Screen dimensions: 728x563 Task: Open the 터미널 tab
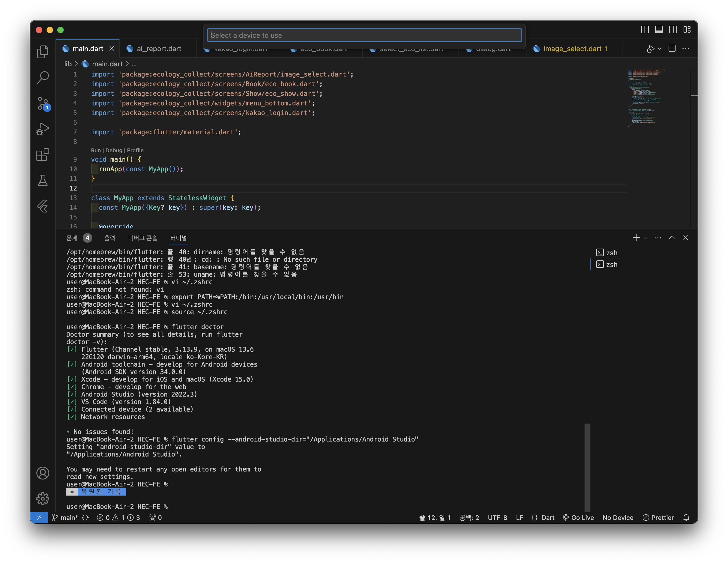coord(178,238)
